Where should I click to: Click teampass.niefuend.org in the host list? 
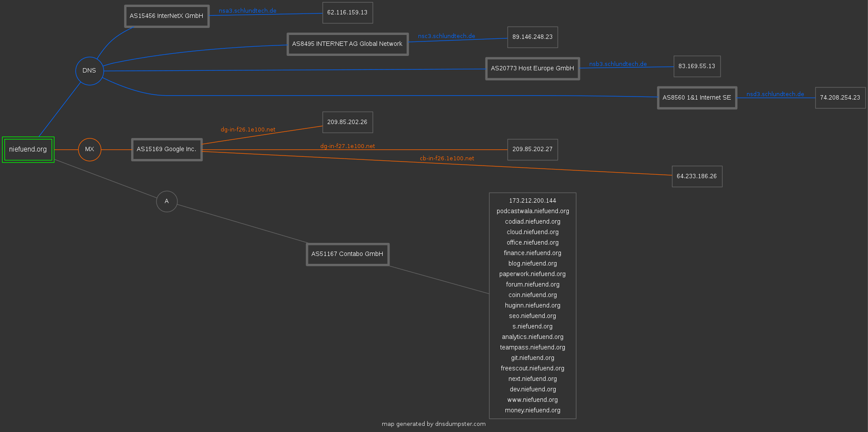coord(533,348)
